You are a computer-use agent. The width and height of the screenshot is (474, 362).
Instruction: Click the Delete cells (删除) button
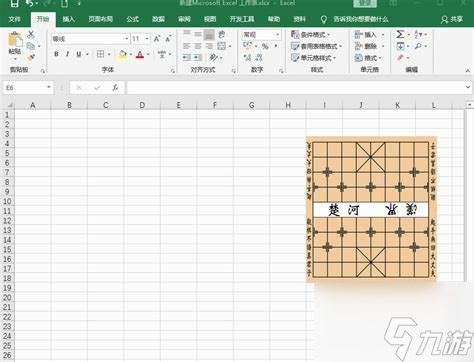pos(369,46)
